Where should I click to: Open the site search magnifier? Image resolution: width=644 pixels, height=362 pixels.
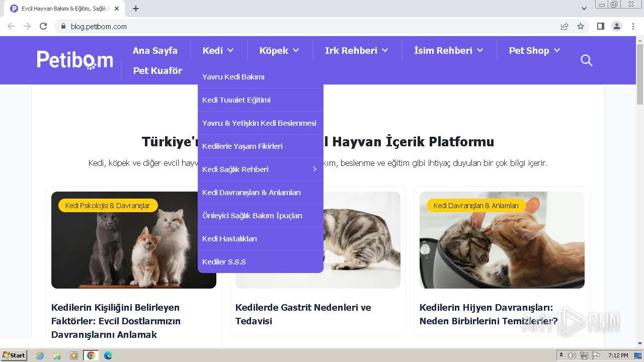[586, 60]
